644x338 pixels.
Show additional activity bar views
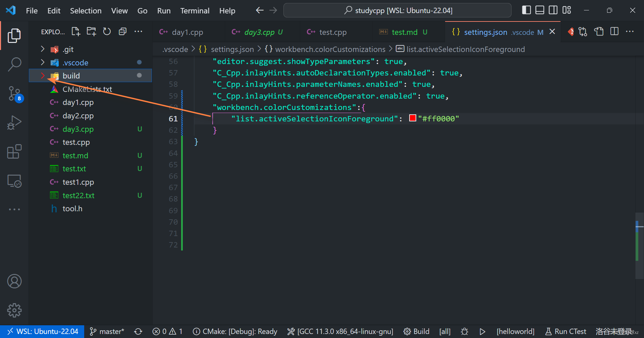(14, 209)
